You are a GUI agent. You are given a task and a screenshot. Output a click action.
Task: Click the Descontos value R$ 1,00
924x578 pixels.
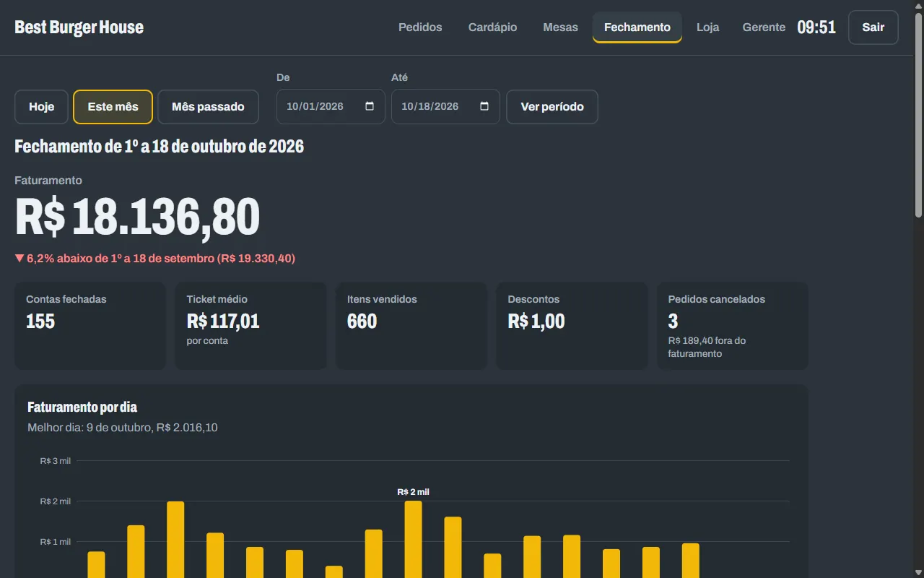tap(536, 322)
